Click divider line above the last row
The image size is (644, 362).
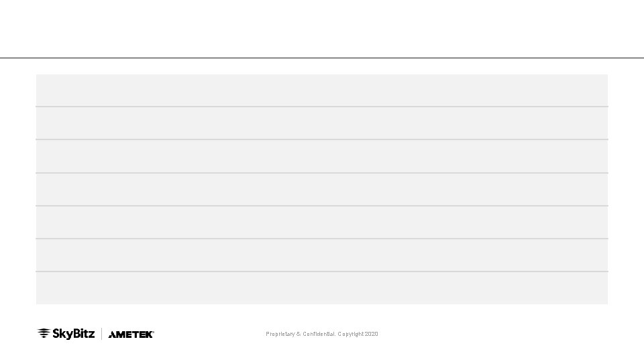pos(322,271)
